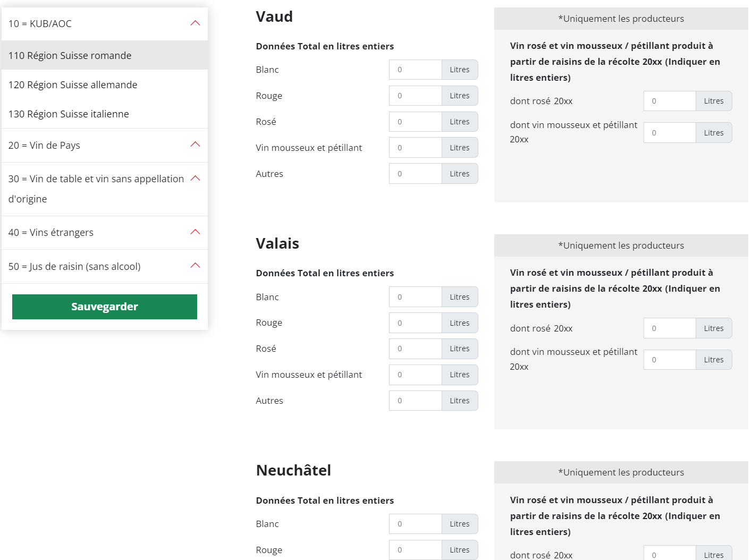The width and height of the screenshot is (752, 560).
Task: Expand the 20 = Vin de Pays section
Action: (195, 145)
